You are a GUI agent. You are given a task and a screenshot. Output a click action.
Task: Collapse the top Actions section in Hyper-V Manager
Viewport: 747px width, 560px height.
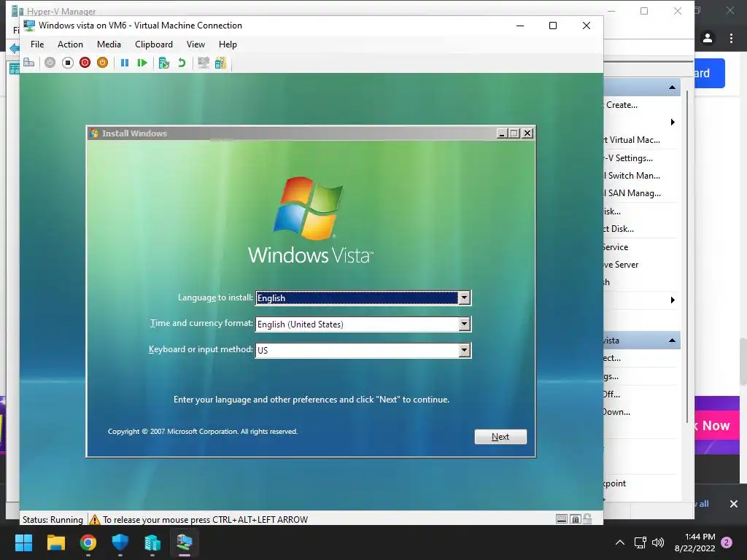[672, 87]
